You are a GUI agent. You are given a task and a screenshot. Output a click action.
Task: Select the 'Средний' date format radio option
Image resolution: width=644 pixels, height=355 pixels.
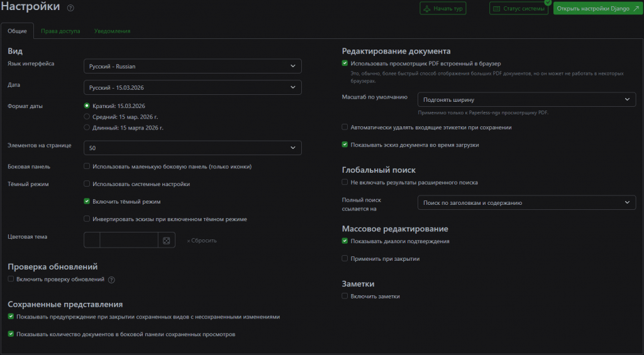[x=87, y=117]
